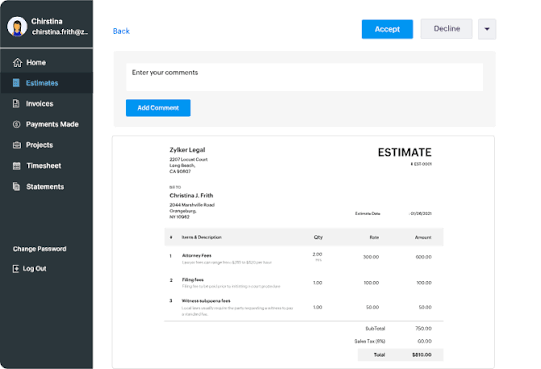This screenshot has width=541, height=369.
Task: Click the Witness subpoena fees item
Action: coord(206,301)
